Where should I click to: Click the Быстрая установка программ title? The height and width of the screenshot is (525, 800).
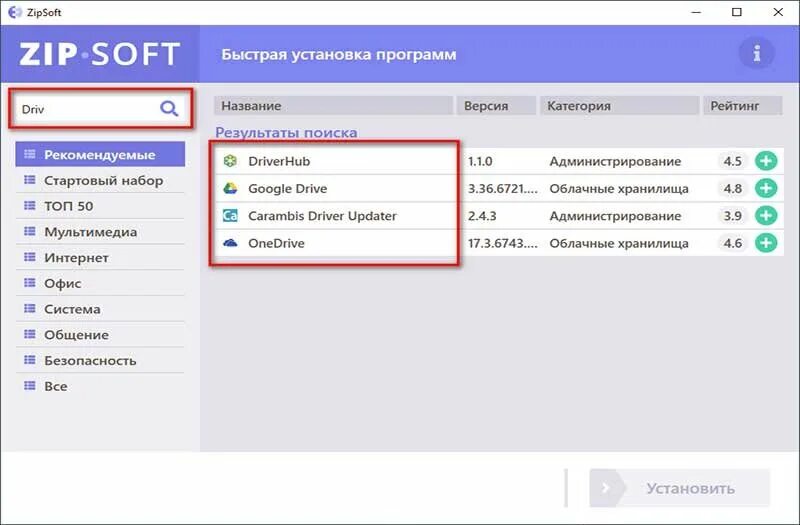click(339, 54)
